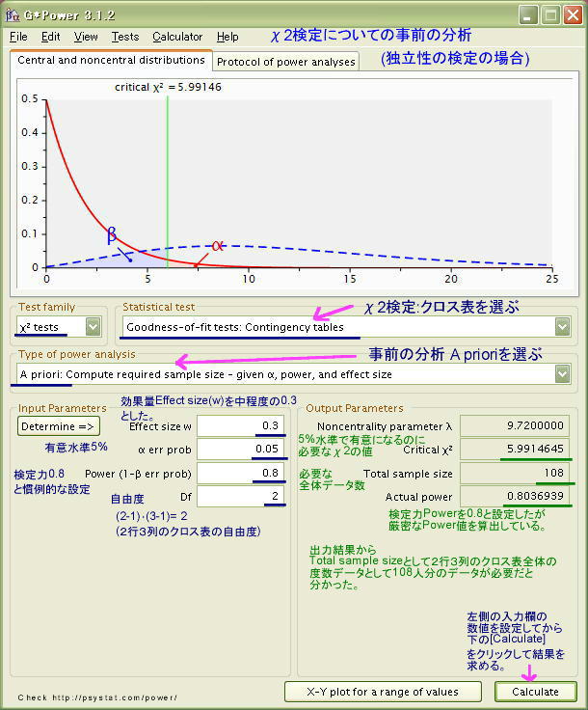
Task: Click the α err prob input field
Action: pyautogui.click(x=241, y=449)
